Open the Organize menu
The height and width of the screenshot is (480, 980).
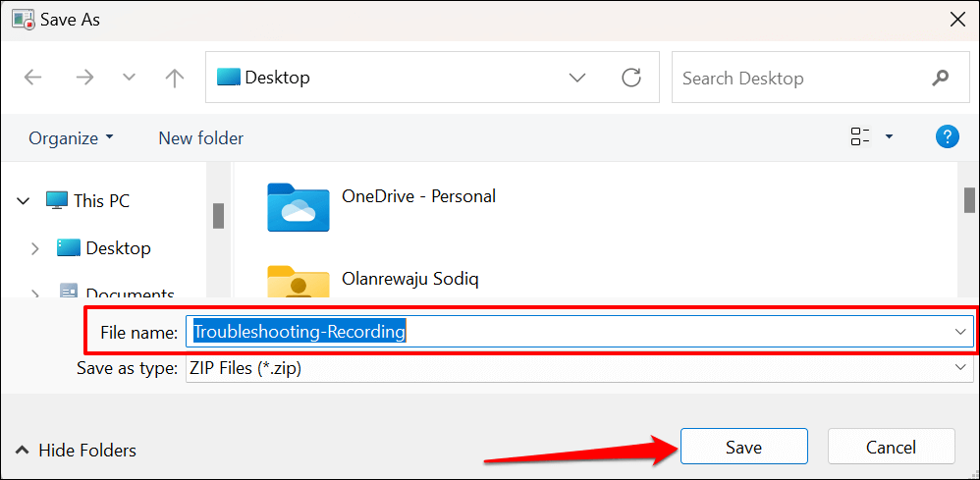pos(71,138)
